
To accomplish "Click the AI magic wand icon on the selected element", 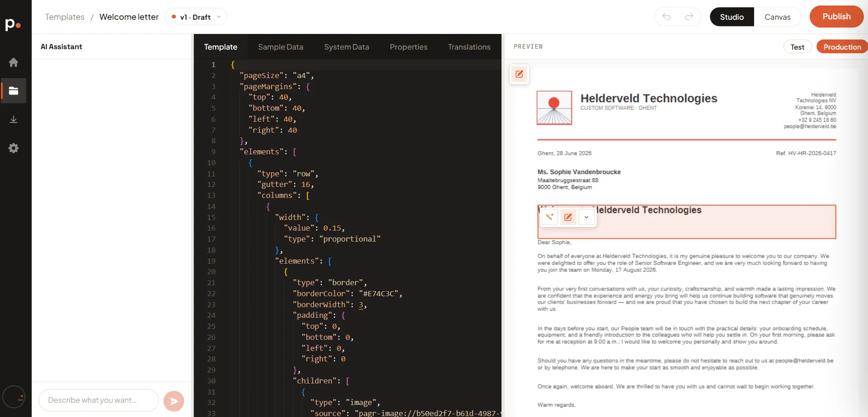I will coord(550,217).
